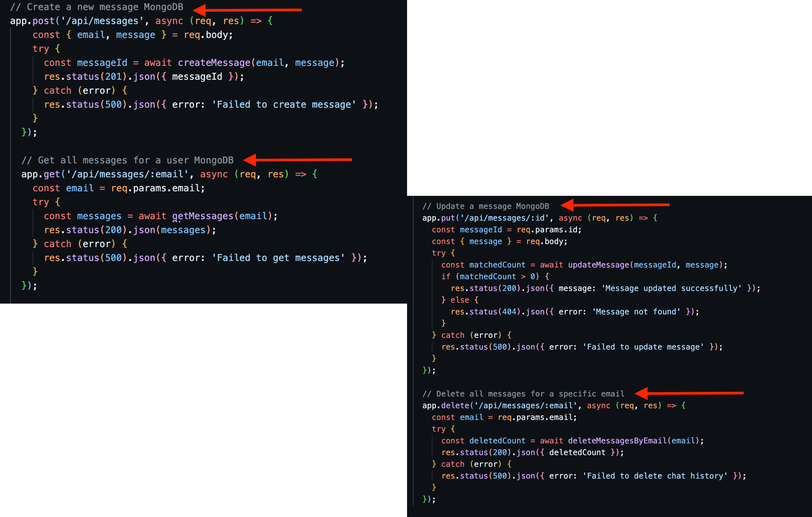Click the comment '// Create a new message MongoDB'
The height and width of the screenshot is (517, 812).
click(97, 7)
